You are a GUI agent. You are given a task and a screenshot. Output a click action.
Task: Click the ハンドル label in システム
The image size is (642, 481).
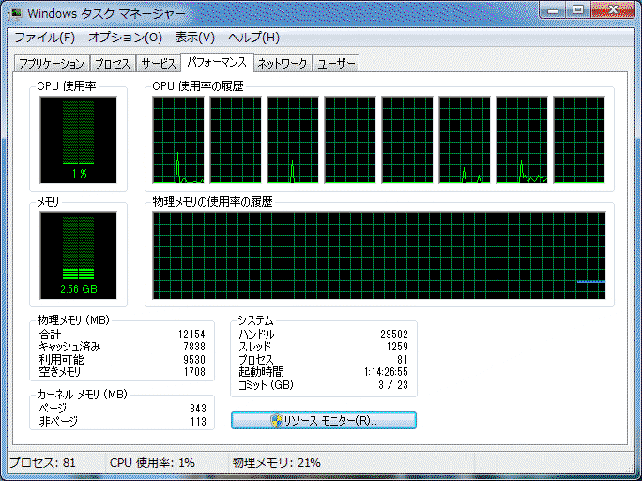tap(256, 334)
